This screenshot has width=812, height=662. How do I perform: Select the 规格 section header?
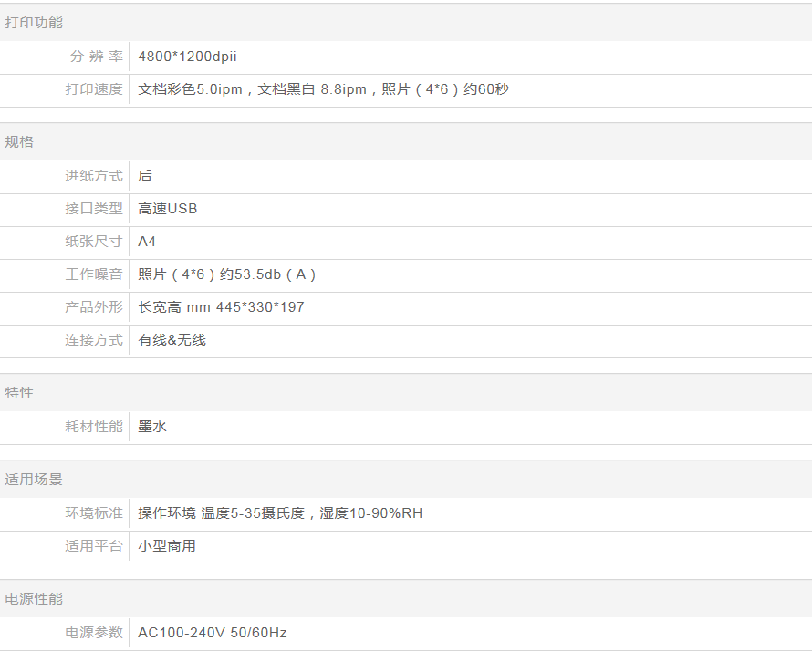tap(19, 142)
